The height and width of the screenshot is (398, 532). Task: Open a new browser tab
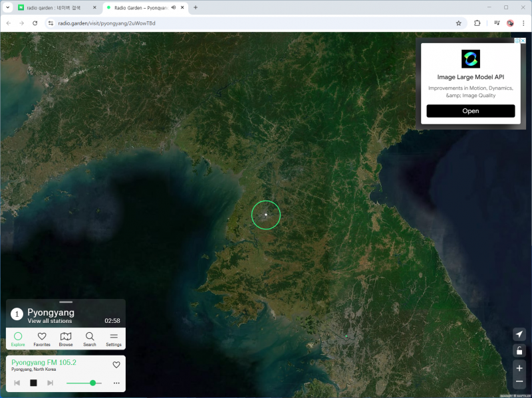196,7
